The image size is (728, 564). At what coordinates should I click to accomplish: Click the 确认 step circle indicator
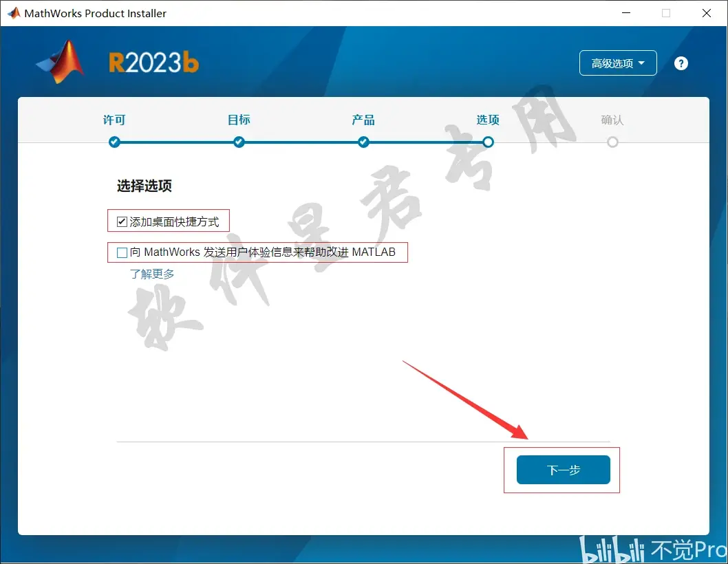click(612, 142)
